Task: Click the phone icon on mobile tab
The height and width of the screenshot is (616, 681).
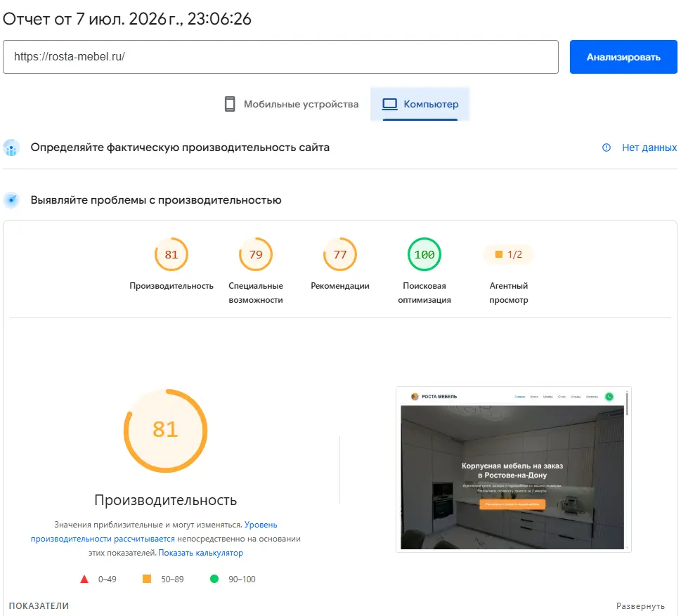Action: coord(230,104)
